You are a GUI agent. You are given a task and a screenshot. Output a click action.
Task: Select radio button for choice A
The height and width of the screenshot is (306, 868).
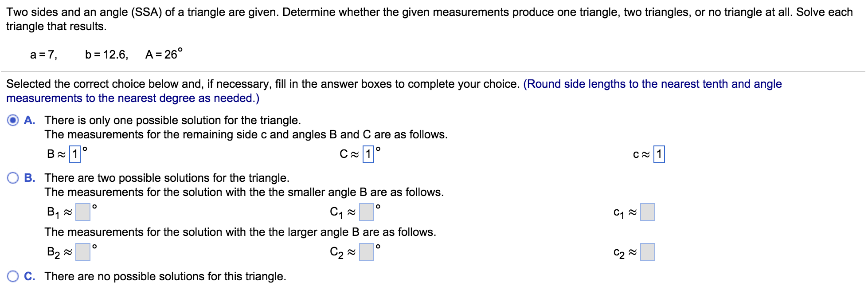(x=12, y=120)
